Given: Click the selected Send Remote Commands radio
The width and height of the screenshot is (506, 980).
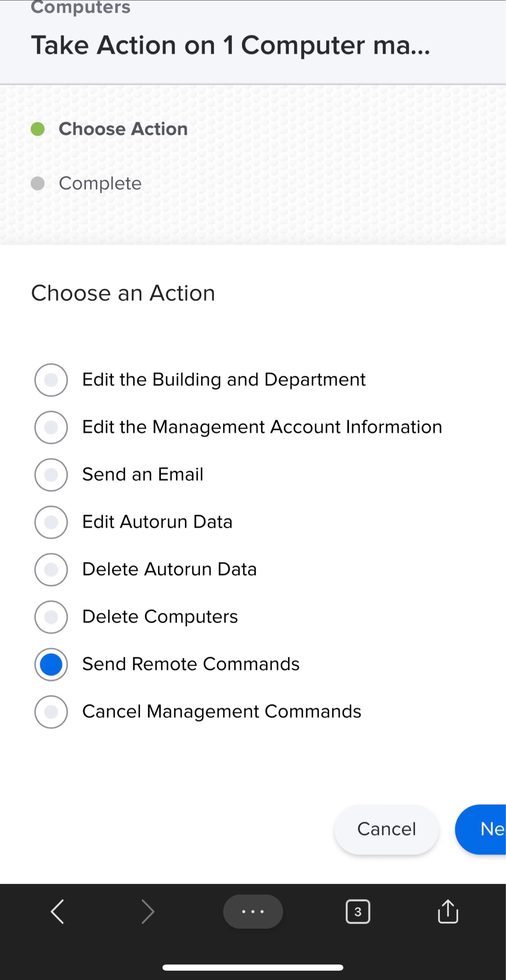Looking at the screenshot, I should [x=51, y=664].
